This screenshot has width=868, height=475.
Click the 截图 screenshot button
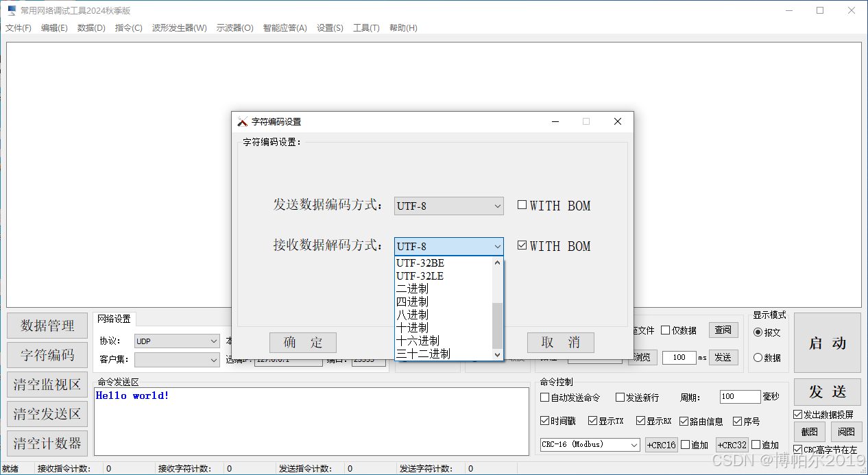[x=810, y=432]
